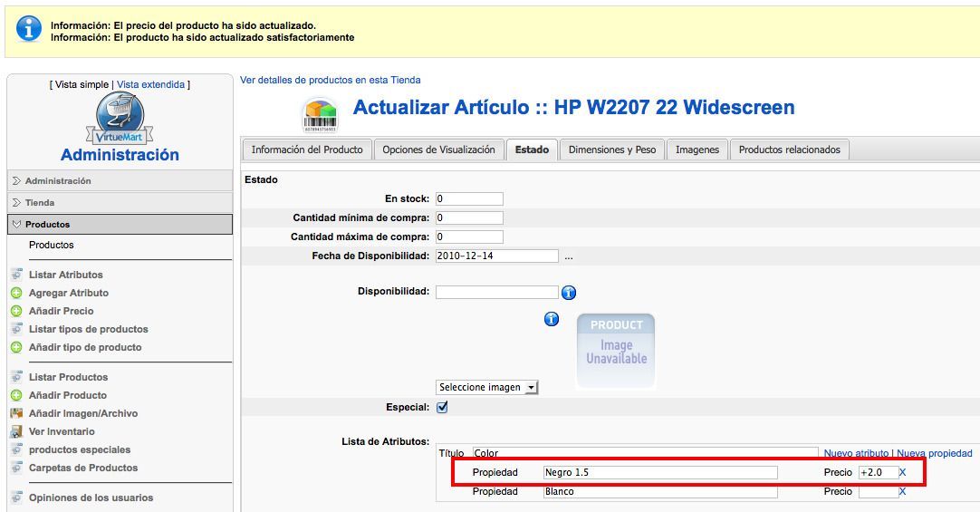Open Agregar Atributo in the sidebar
Viewport: 980px width, 512px height.
click(69, 293)
